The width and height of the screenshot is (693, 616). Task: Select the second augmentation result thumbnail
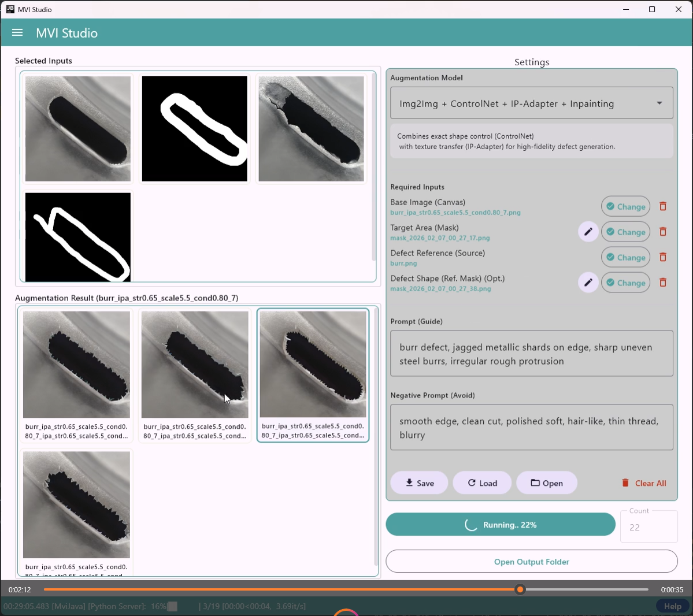coord(195,365)
